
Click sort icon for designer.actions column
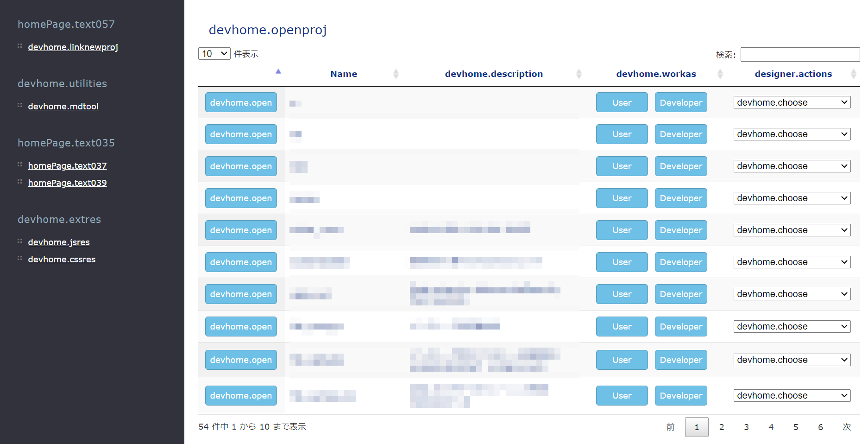tap(853, 74)
